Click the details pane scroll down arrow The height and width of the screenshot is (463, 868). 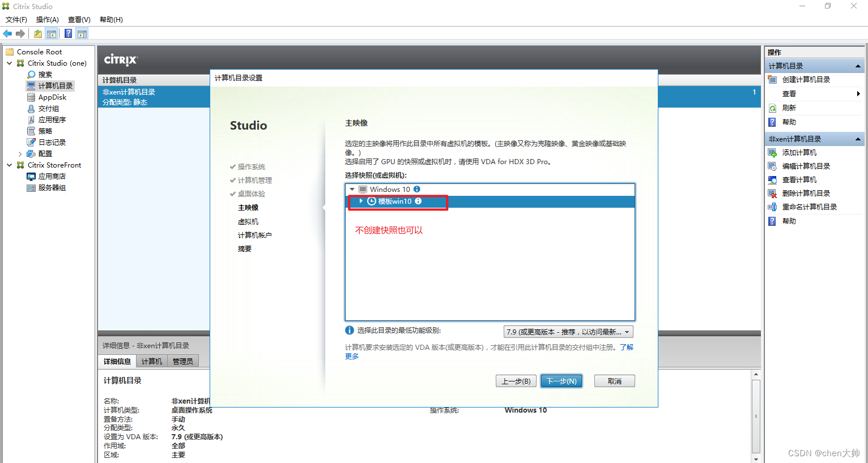coord(756,458)
